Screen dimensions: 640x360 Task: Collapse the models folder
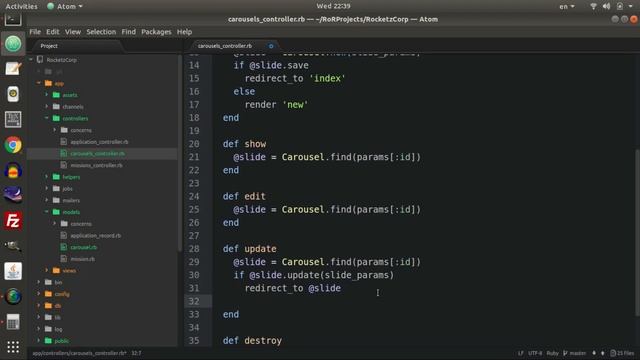point(47,212)
